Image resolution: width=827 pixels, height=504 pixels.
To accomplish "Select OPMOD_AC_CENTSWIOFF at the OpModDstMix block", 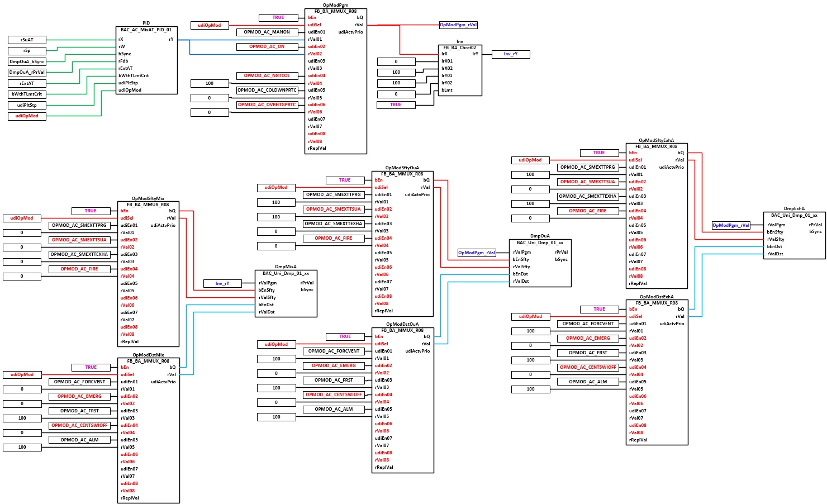I will coord(79,426).
